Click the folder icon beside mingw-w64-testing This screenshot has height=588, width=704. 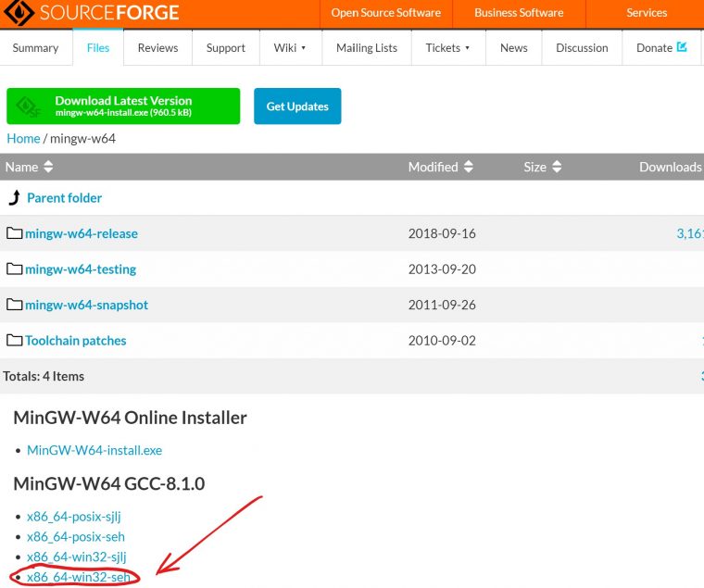14,269
